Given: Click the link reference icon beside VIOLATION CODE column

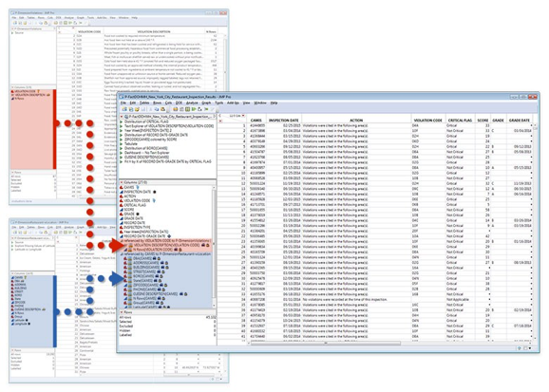Looking at the screenshot, I should [155, 200].
